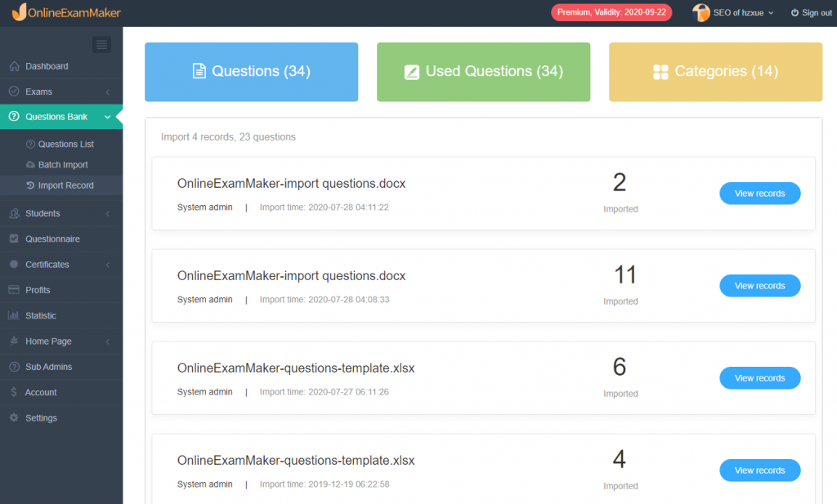Viewport: 837px width, 504px height.
Task: Click Sign out in the header
Action: [x=811, y=13]
